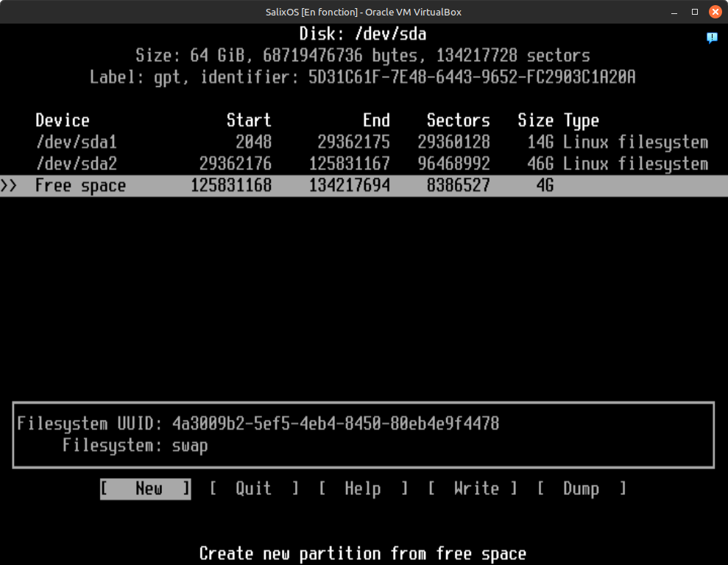Viewport: 728px width, 565px height.
Task: Open the Help menu item
Action: pos(363,488)
